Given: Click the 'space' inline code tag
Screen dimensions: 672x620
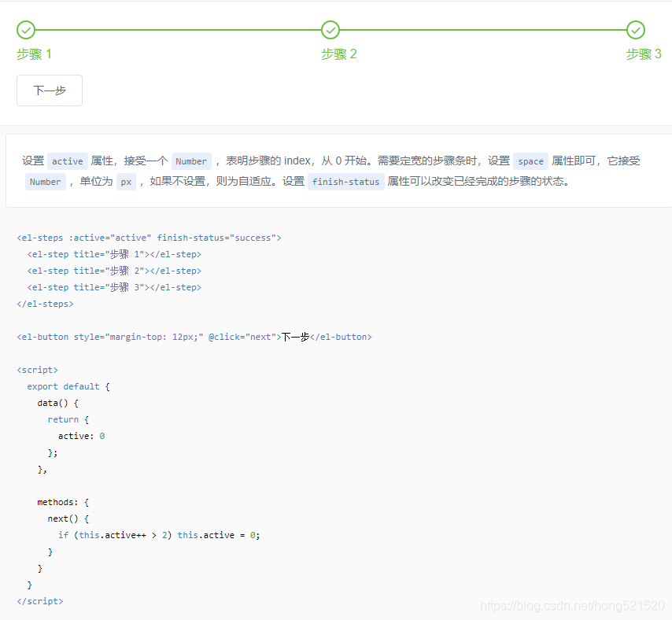Looking at the screenshot, I should [x=530, y=161].
